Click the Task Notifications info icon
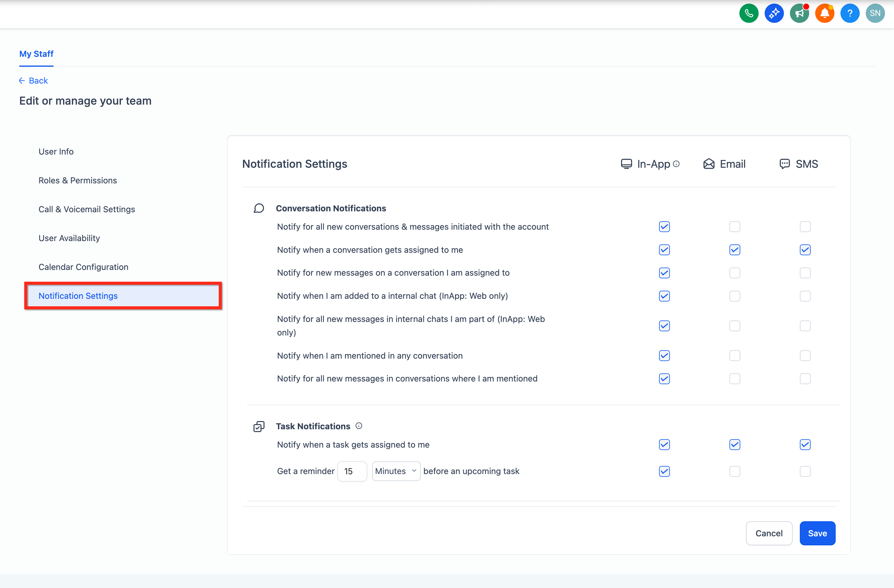Screen dimensions: 894x588 (359, 426)
